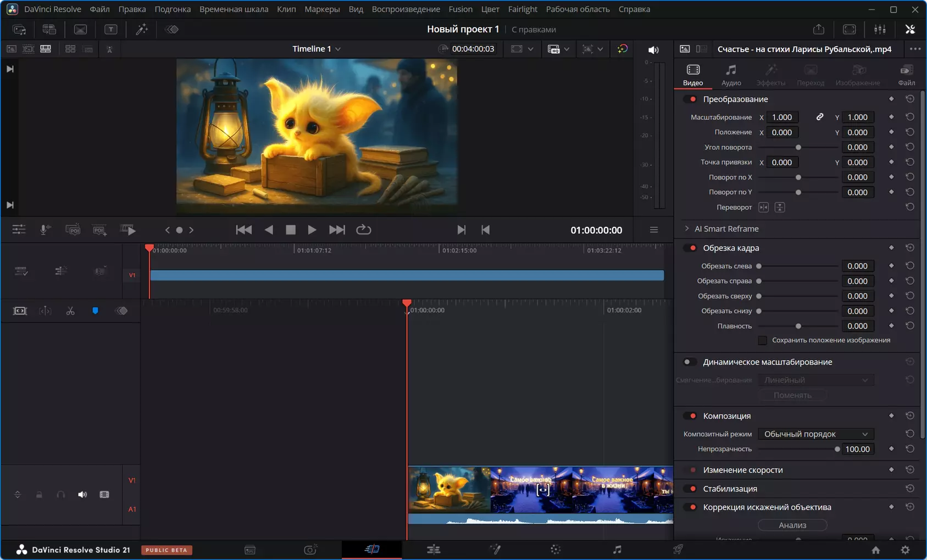Stop playback
Viewport: 927px width, 560px height.
coord(291,230)
